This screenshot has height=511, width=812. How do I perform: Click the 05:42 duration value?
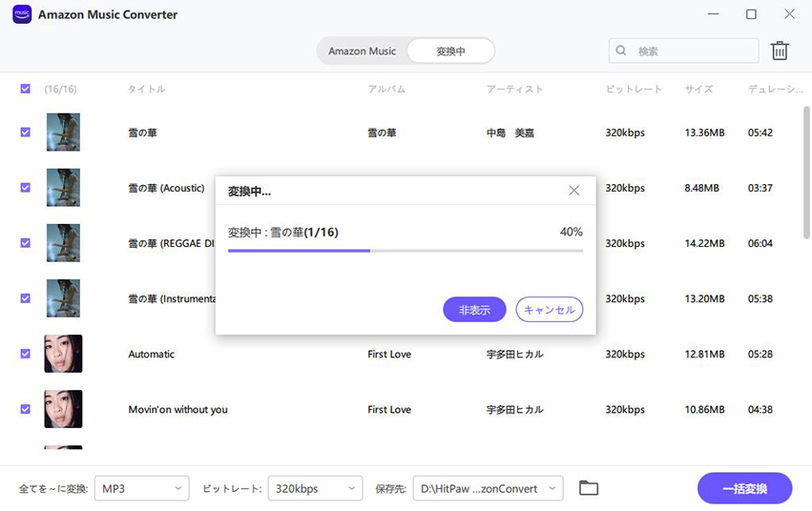pos(760,133)
